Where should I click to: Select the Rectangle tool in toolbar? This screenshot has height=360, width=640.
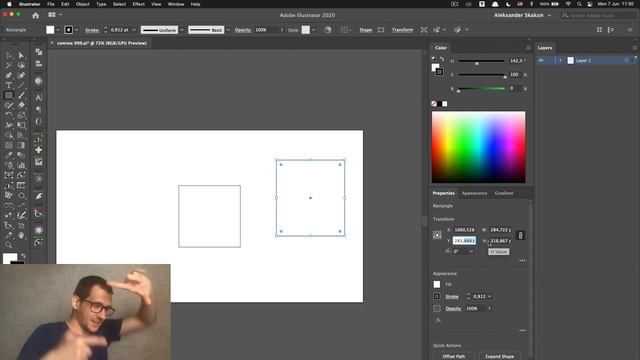pos(9,95)
